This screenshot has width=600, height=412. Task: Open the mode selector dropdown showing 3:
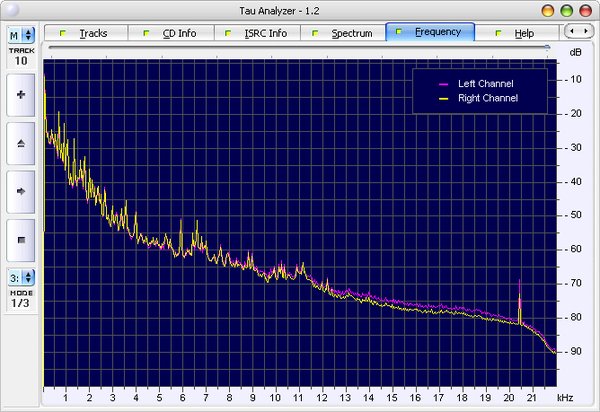[x=21, y=278]
